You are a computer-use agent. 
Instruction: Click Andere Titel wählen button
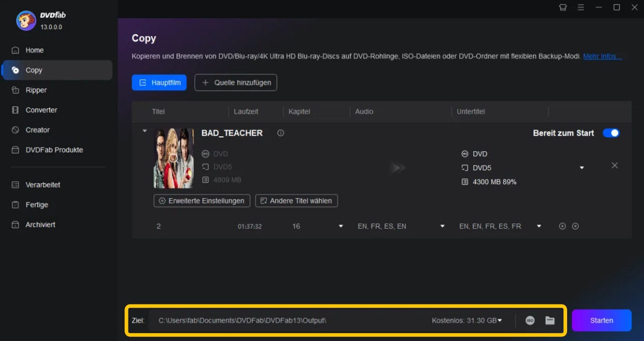tap(297, 201)
